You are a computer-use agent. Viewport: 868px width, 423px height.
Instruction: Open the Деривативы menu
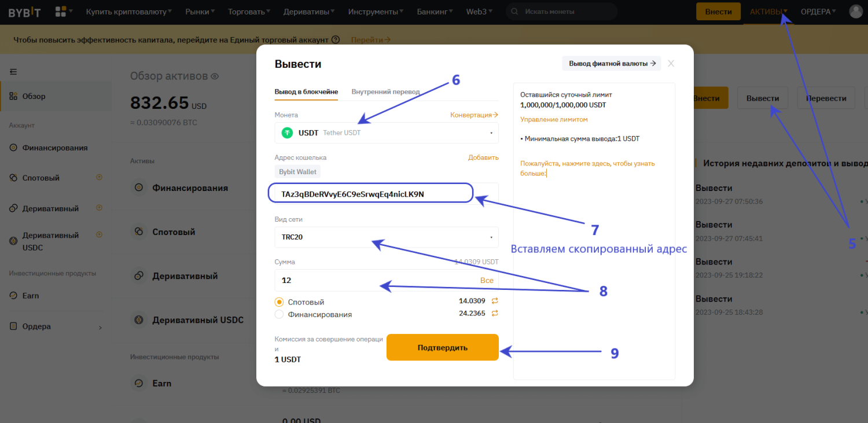(x=310, y=12)
